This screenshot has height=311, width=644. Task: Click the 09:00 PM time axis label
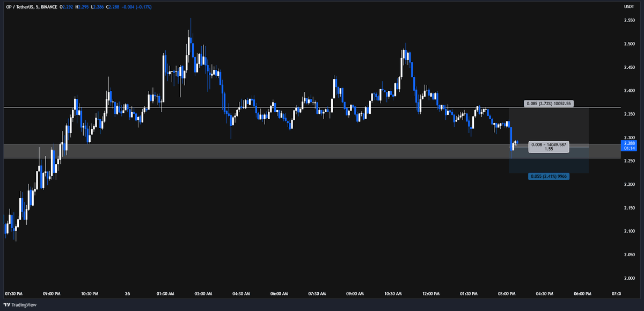pyautogui.click(x=52, y=294)
